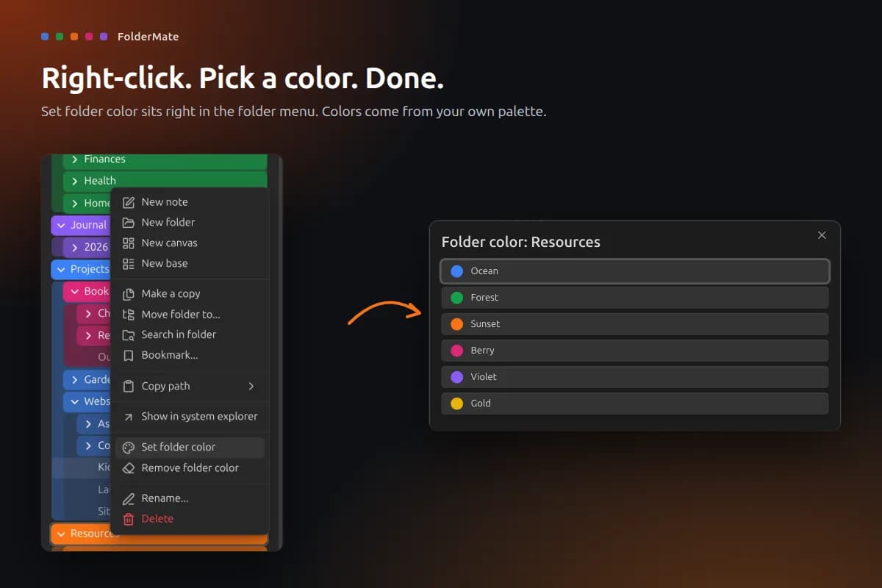Screen dimensions: 882x588
Task: Select the Copy path menu entry
Action: [x=190, y=386]
